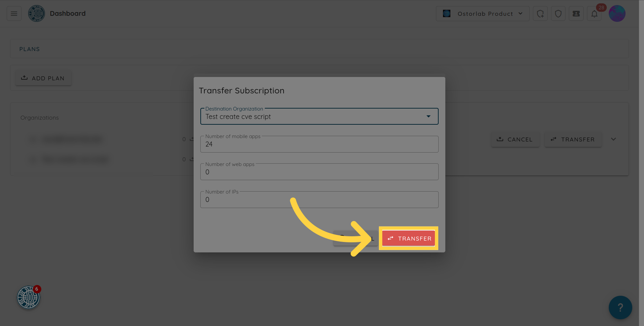Click the plain shield icon in header

[x=558, y=14]
